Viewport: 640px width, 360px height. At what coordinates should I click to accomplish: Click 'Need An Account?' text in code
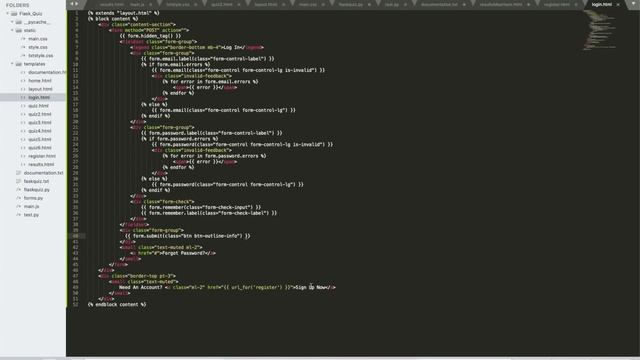pyautogui.click(x=140, y=287)
